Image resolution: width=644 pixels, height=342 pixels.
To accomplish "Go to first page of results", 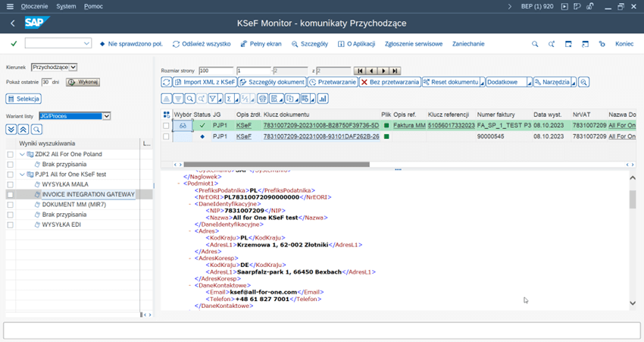I will (x=360, y=71).
